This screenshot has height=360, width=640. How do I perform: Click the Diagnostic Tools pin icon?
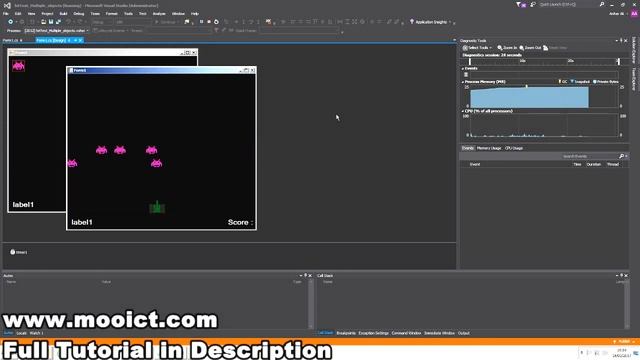[621, 41]
